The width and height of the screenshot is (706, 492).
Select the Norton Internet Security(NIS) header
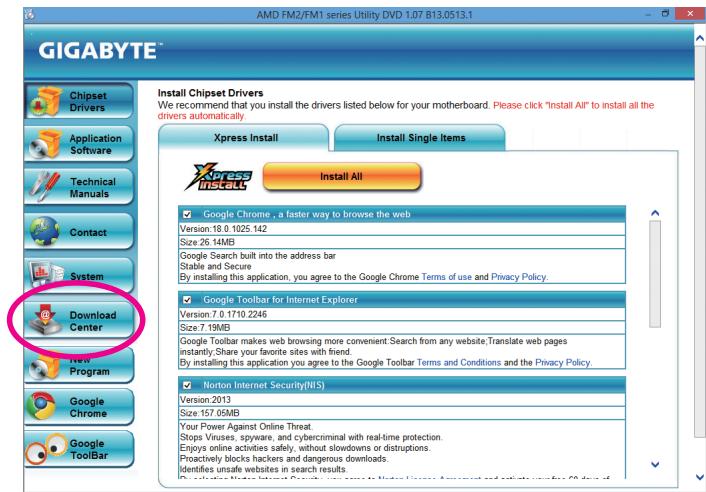[x=402, y=385]
